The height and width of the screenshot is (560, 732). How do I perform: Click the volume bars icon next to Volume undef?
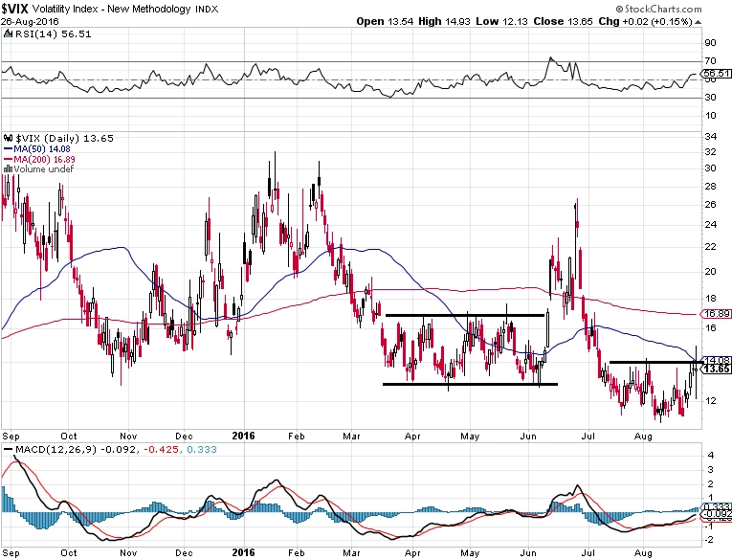(x=8, y=169)
